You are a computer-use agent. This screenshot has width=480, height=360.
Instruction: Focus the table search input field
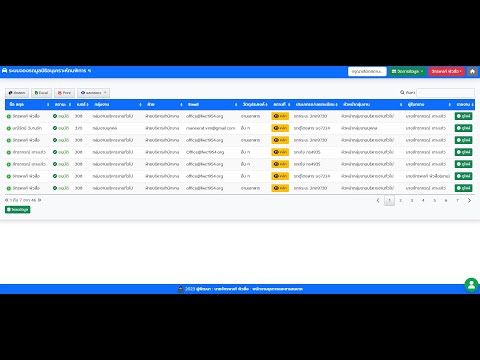coord(446,92)
